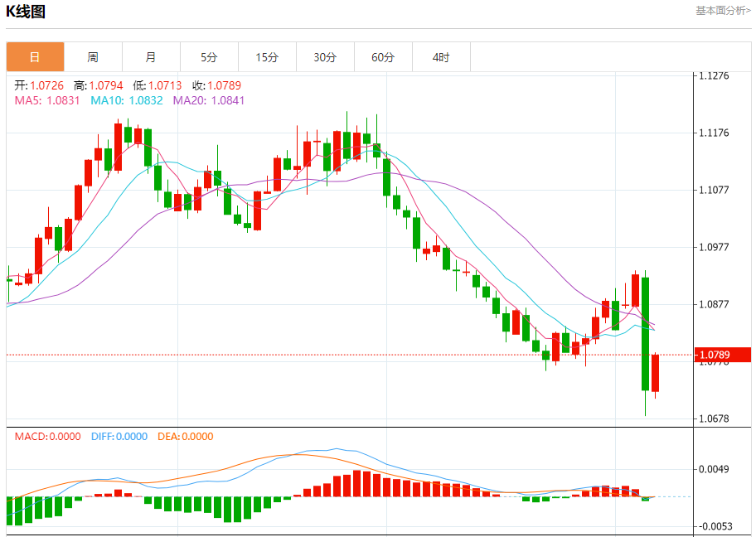Click the K线图 heading
This screenshot has width=756, height=537.
26,11
